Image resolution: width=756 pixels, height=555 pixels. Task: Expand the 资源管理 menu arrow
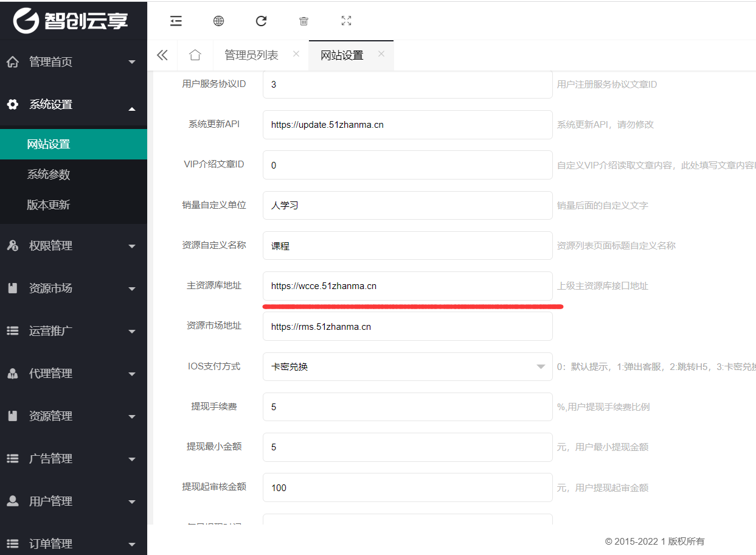click(x=132, y=417)
